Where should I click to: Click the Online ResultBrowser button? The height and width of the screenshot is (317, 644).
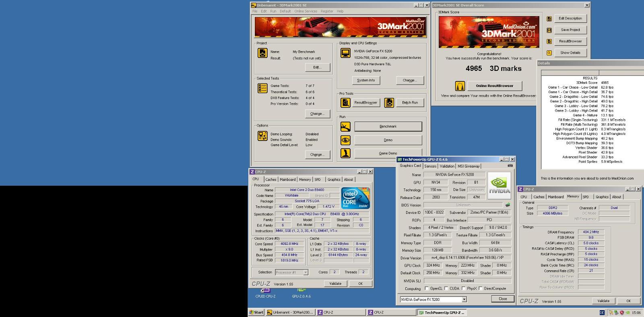pos(495,86)
